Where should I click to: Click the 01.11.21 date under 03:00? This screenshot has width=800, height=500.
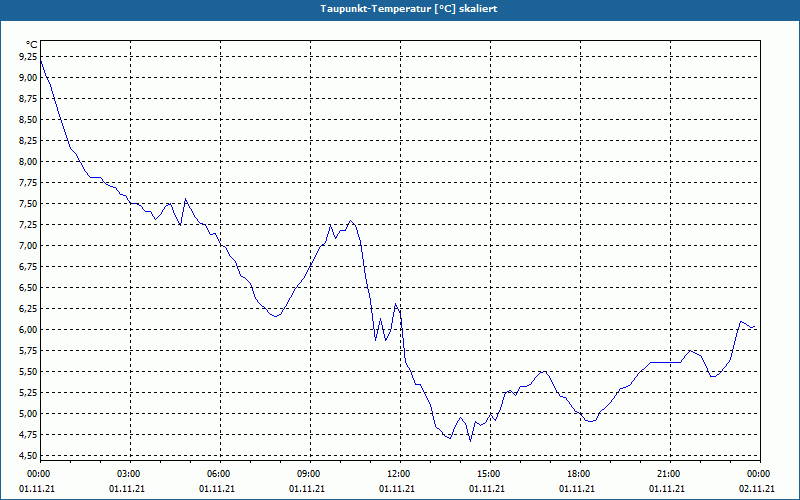[127, 489]
